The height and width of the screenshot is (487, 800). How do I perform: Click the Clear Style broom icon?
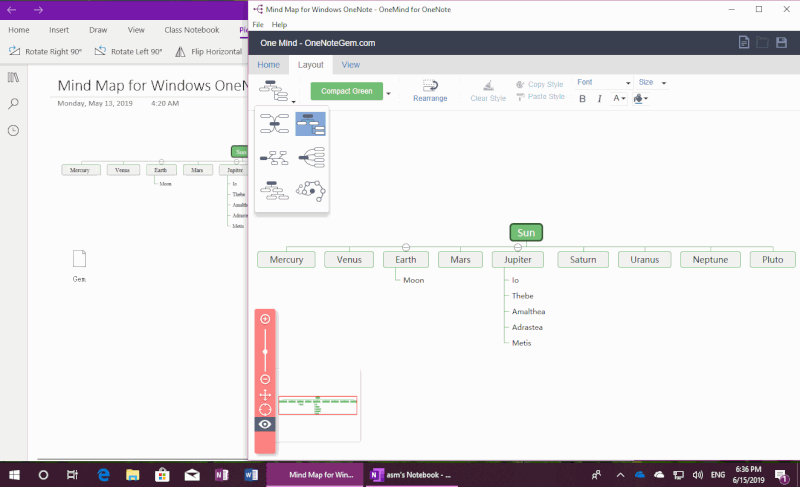(488, 85)
